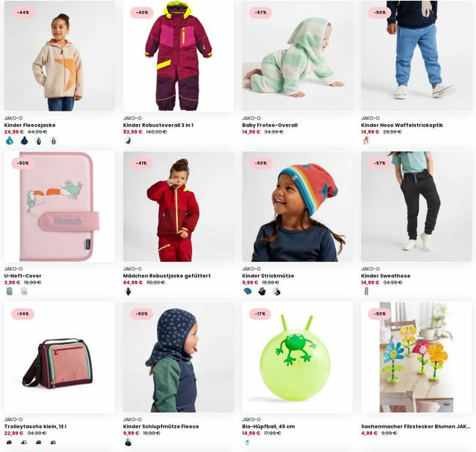Go to Mädchen Robustjacke gefüttert product
476x452 pixels.
coord(167,276)
